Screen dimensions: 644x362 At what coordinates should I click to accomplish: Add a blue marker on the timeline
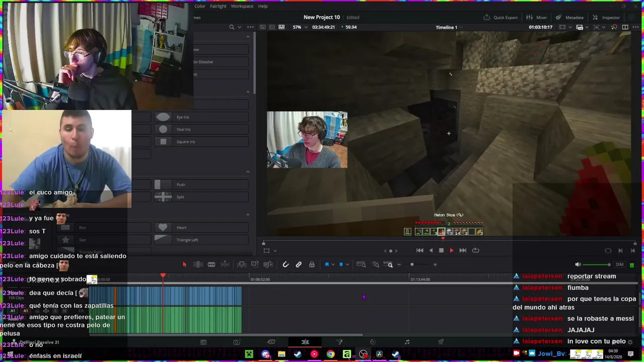[341, 264]
